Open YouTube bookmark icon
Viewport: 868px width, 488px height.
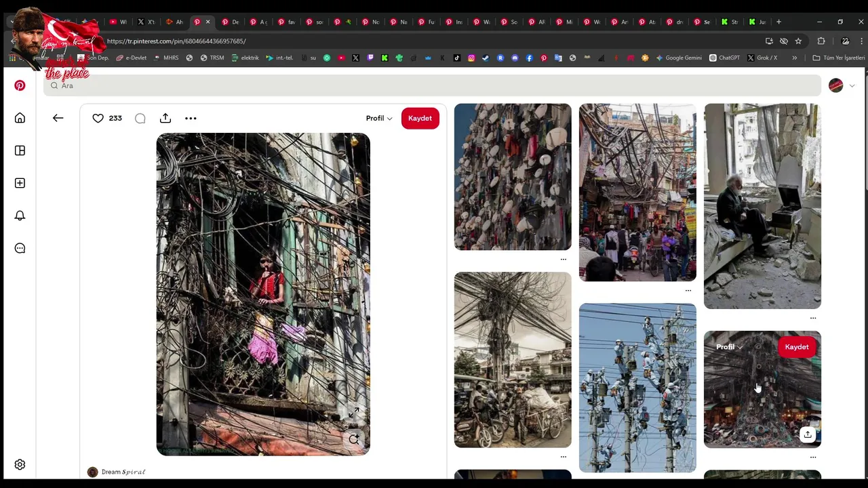point(341,58)
